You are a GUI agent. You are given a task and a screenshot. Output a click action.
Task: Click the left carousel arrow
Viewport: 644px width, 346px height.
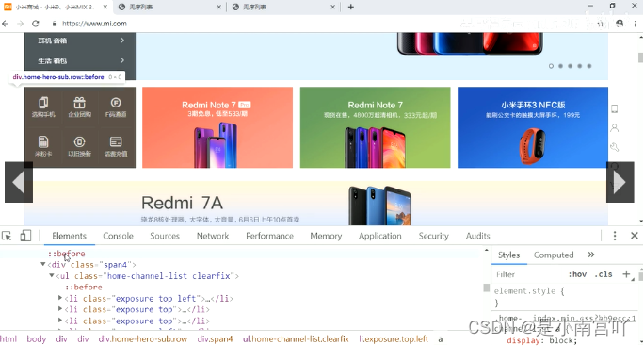(x=19, y=182)
